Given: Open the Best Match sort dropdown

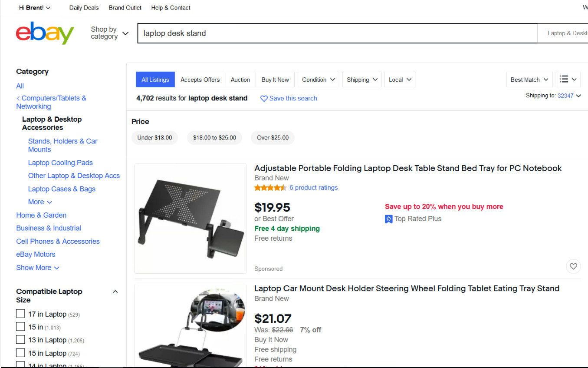Looking at the screenshot, I should coord(529,79).
